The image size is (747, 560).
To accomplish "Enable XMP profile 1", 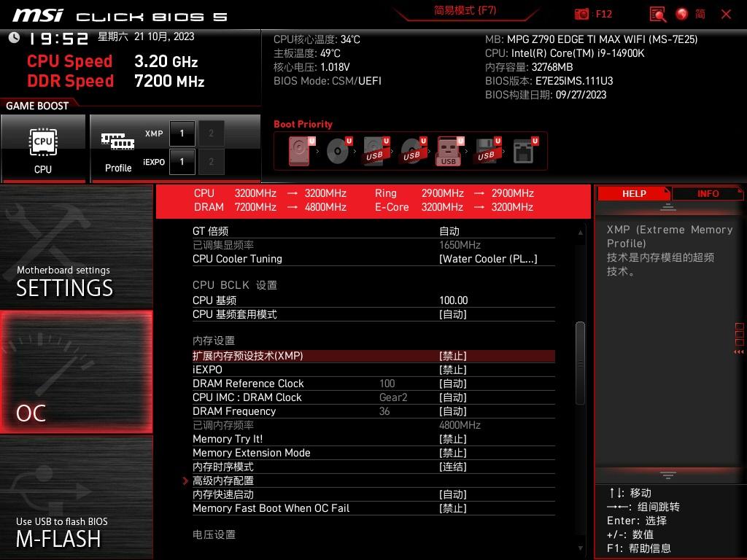I will coord(182,133).
